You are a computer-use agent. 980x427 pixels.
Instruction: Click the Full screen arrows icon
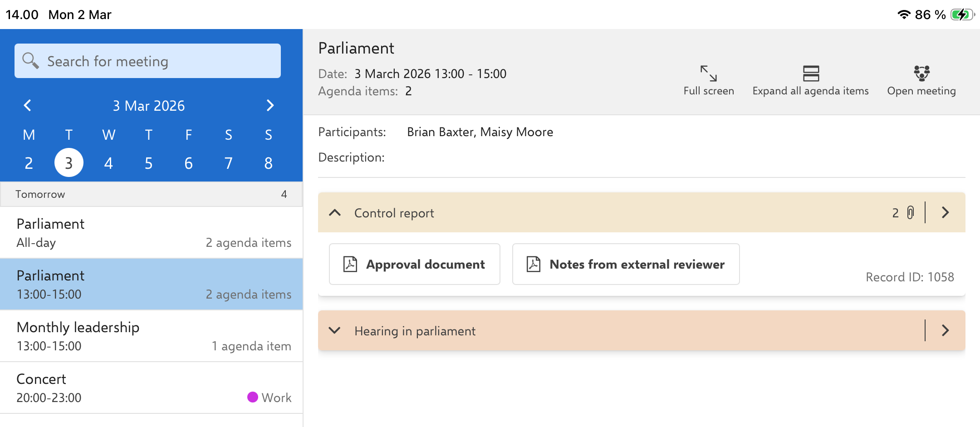pyautogui.click(x=708, y=73)
